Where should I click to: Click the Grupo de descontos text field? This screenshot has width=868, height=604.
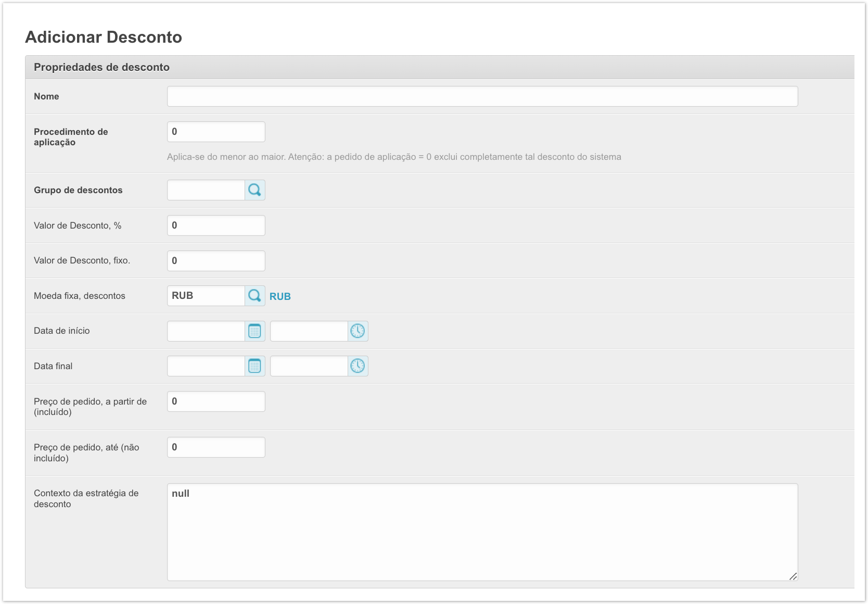tap(206, 190)
